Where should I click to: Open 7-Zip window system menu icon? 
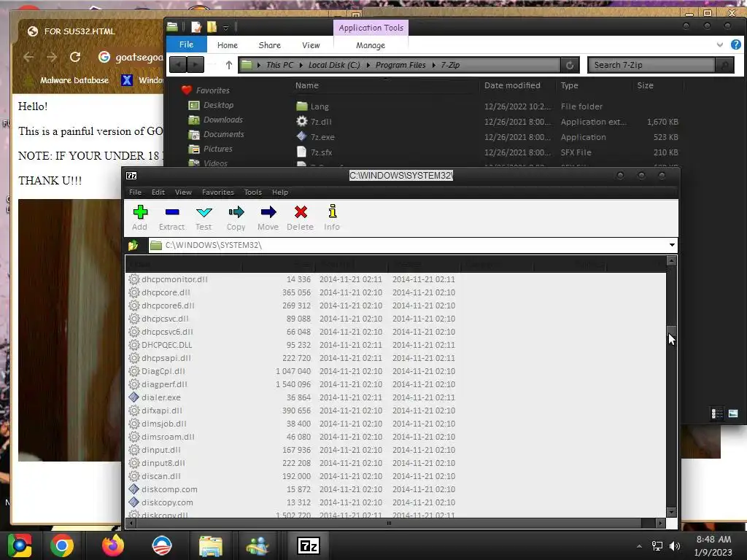coord(131,176)
